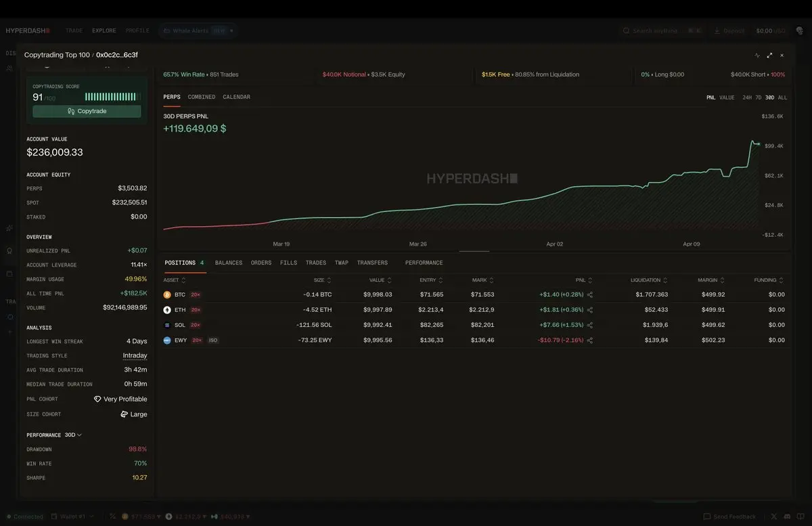Viewport: 812px width, 526px height.
Task: Click the ISO badge on EWY row
Action: 213,341
